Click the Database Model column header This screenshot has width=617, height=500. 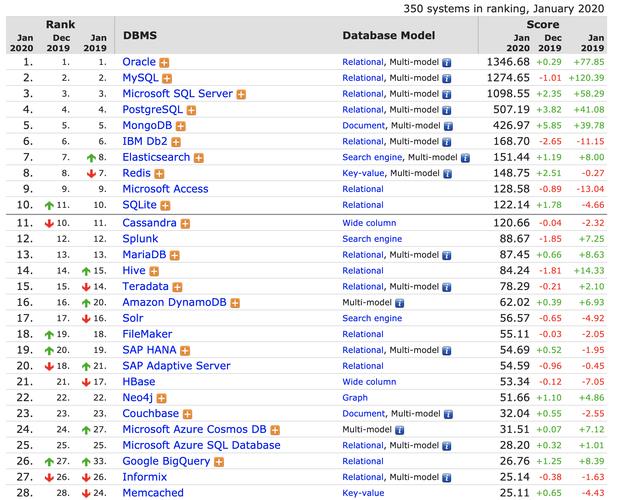coord(389,35)
